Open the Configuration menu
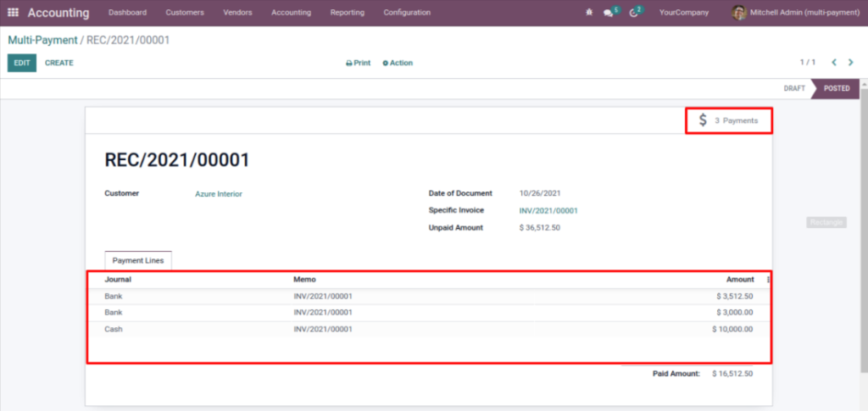This screenshot has height=411, width=868. click(407, 12)
